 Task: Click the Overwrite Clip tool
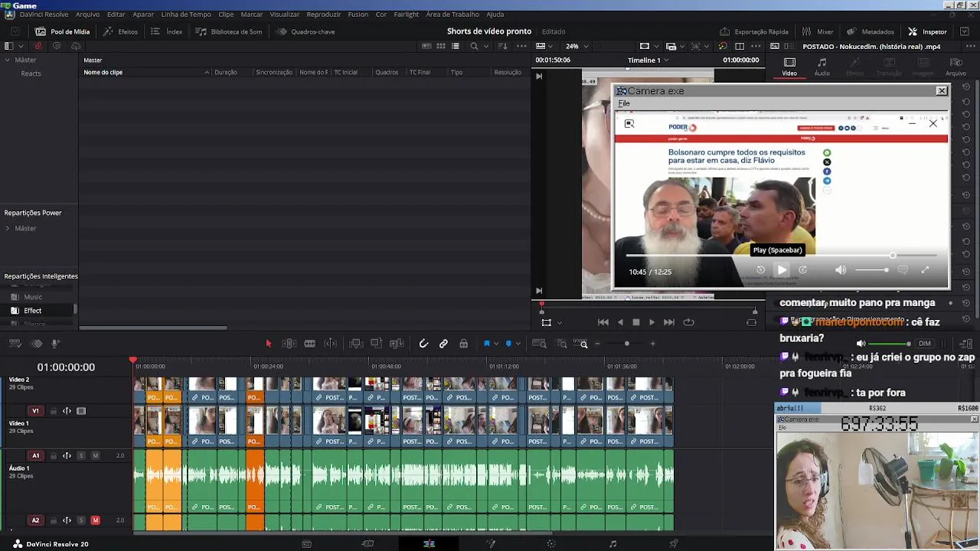click(x=376, y=344)
